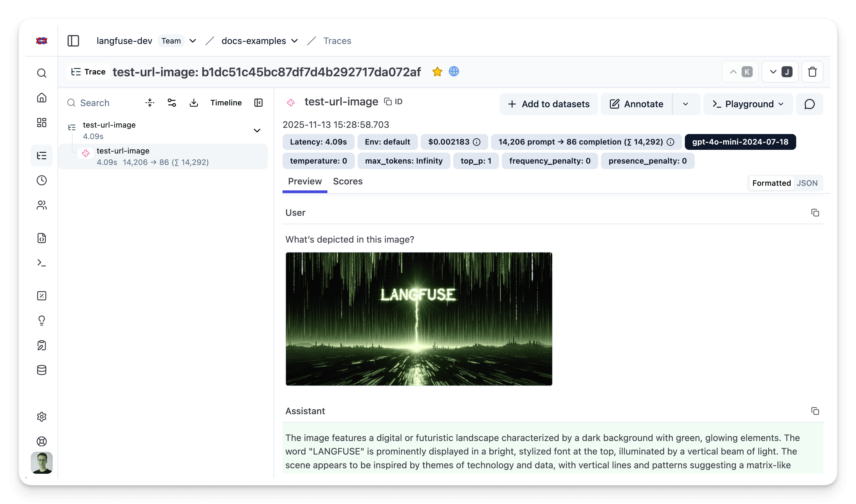856x504 pixels.
Task: Switch view to JSON format
Action: coord(807,183)
